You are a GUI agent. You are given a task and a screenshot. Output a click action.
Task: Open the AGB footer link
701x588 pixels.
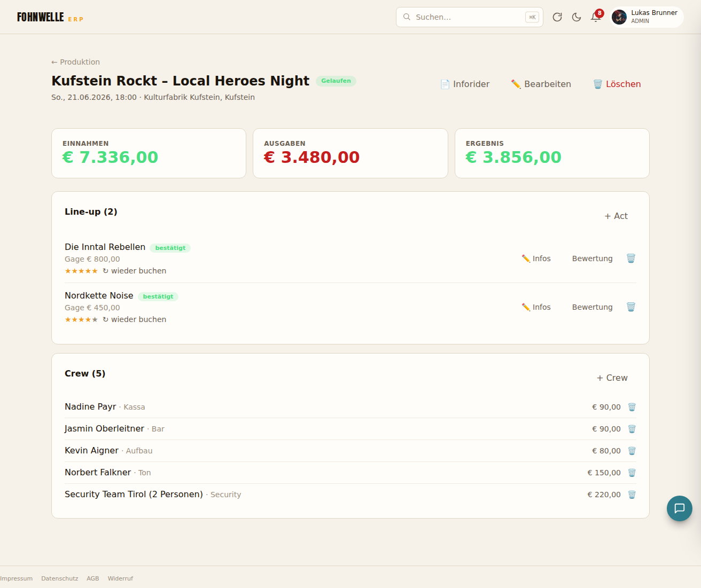pos(93,578)
